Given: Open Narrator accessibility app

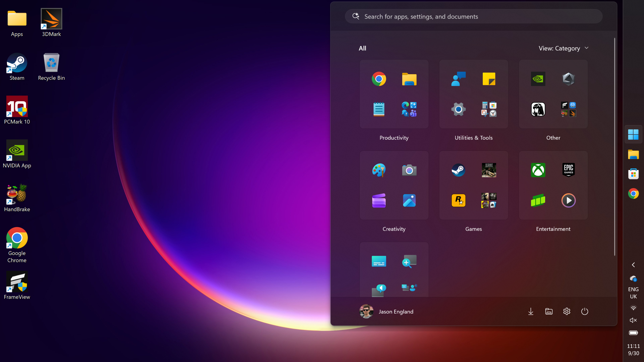Looking at the screenshot, I should pyautogui.click(x=379, y=290).
